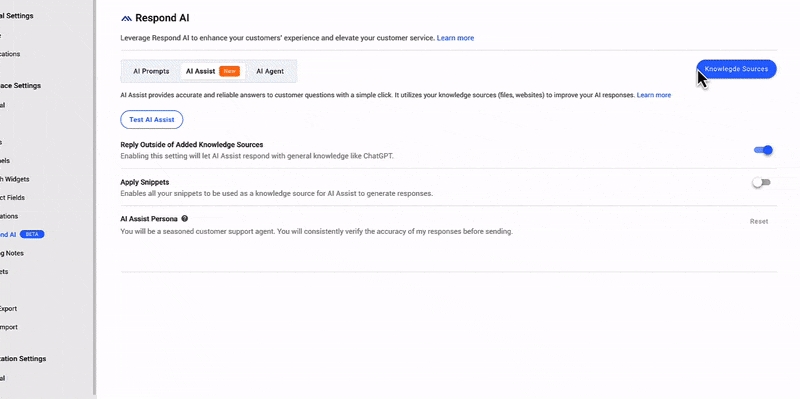This screenshot has height=399, width=800.
Task: Switch to the AI Prompts tab
Action: tap(151, 71)
